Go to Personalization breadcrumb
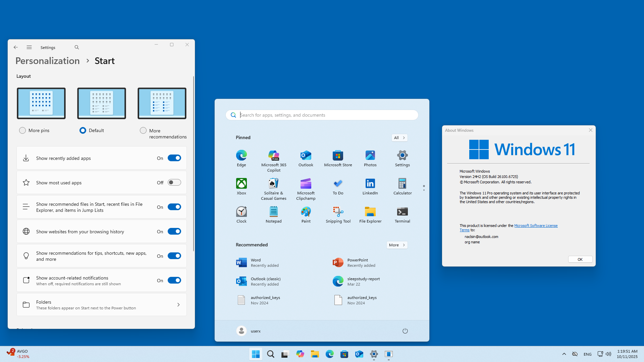The image size is (644, 362). tap(48, 61)
